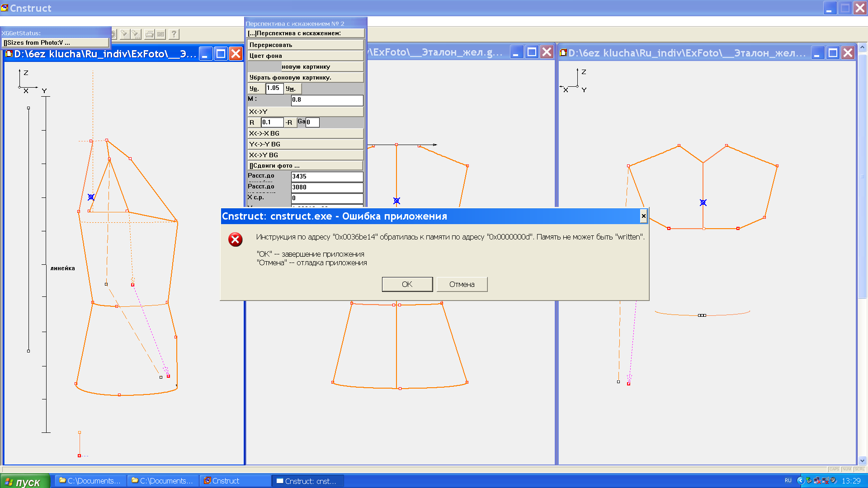Click the Cnstruct app icon in title bar
This screenshot has height=488, width=868.
(5, 8)
